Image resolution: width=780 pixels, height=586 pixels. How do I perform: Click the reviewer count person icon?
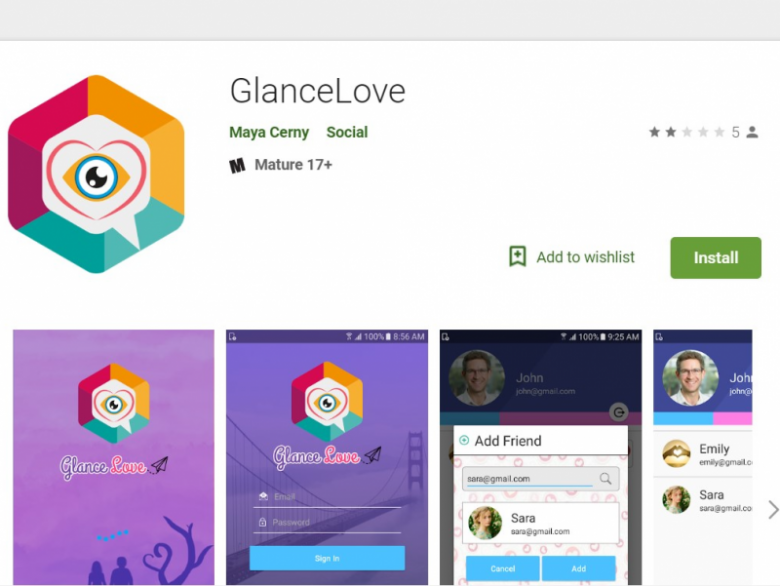click(752, 132)
